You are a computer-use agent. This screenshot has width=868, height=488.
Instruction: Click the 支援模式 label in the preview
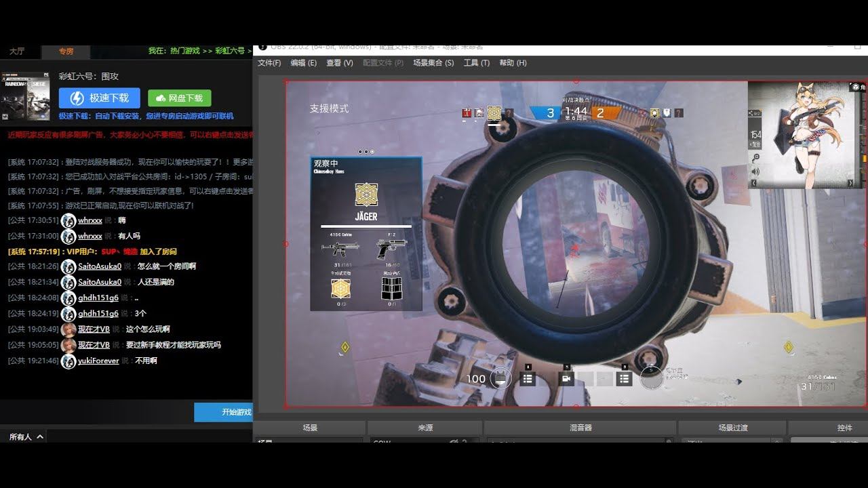point(329,108)
